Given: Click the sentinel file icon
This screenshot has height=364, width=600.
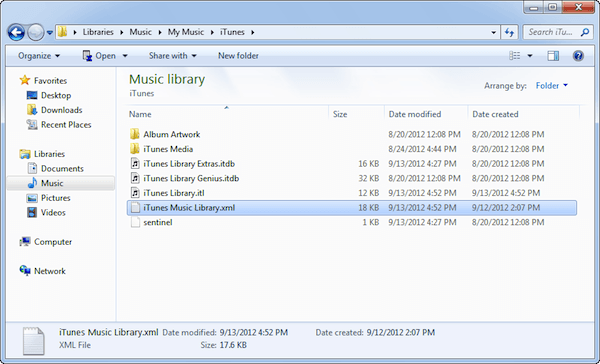Looking at the screenshot, I should pos(135,222).
